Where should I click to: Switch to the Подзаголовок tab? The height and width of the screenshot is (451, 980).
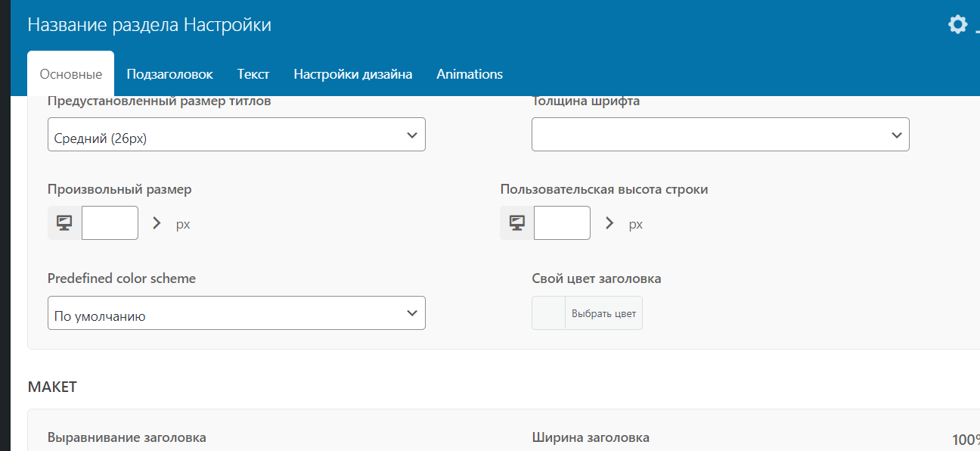point(169,74)
